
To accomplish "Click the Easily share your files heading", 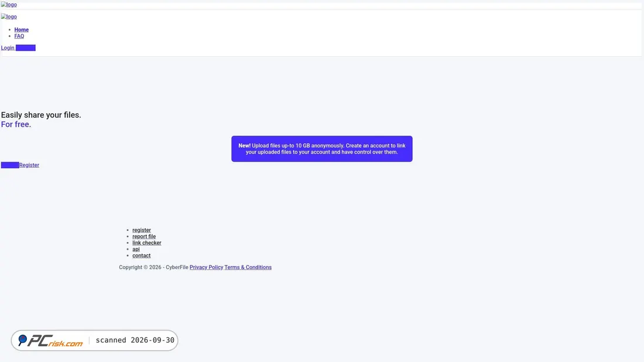I will [x=41, y=115].
